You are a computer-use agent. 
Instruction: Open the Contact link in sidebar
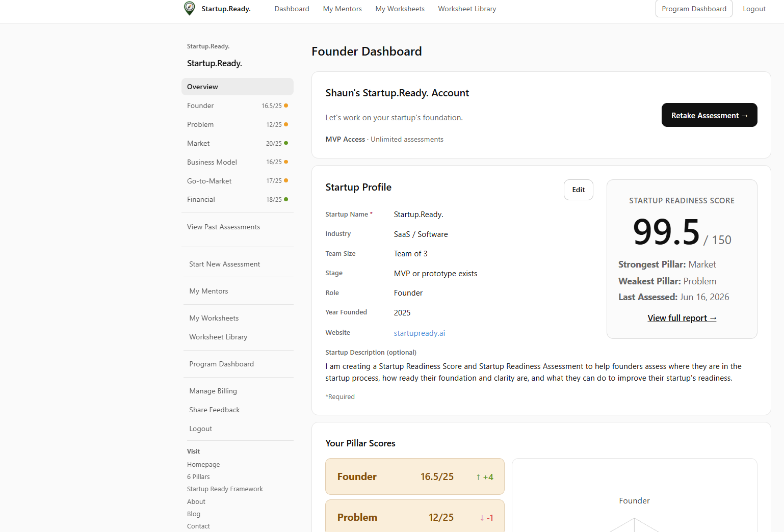[198, 526]
